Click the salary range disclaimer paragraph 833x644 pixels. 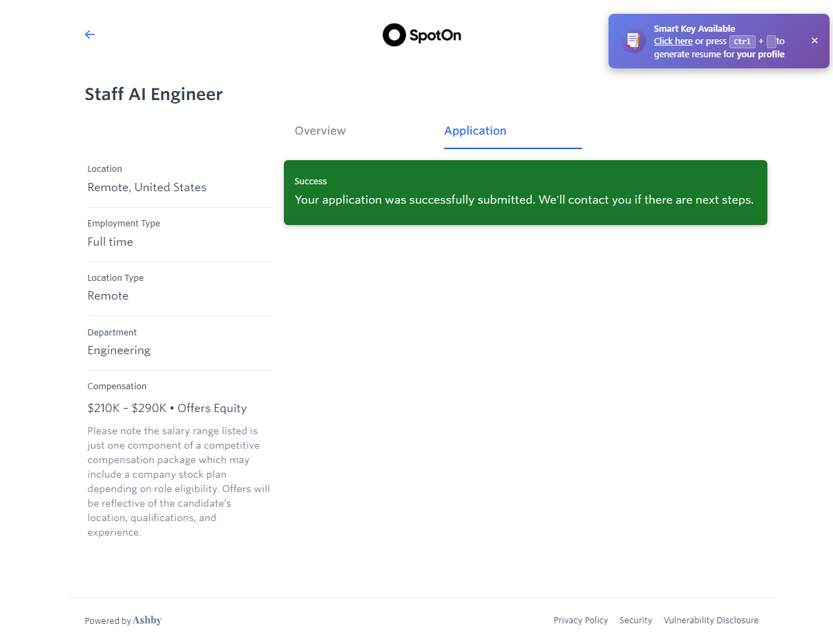pyautogui.click(x=178, y=482)
